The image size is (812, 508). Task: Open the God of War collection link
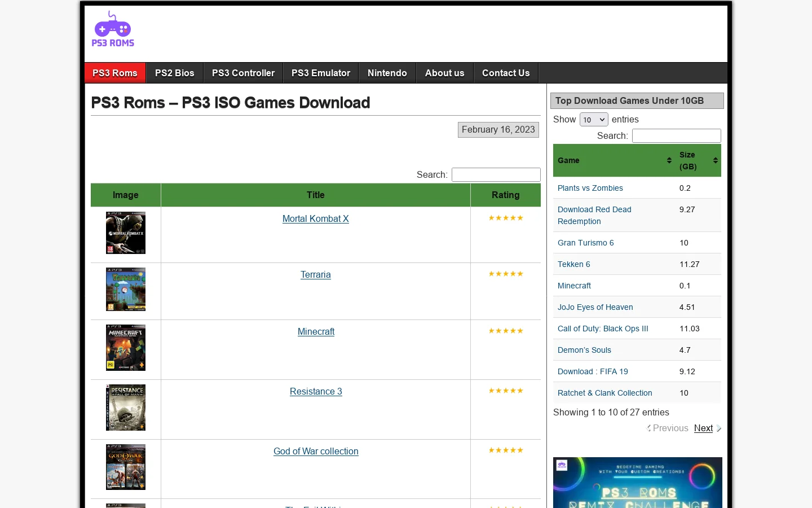point(316,451)
